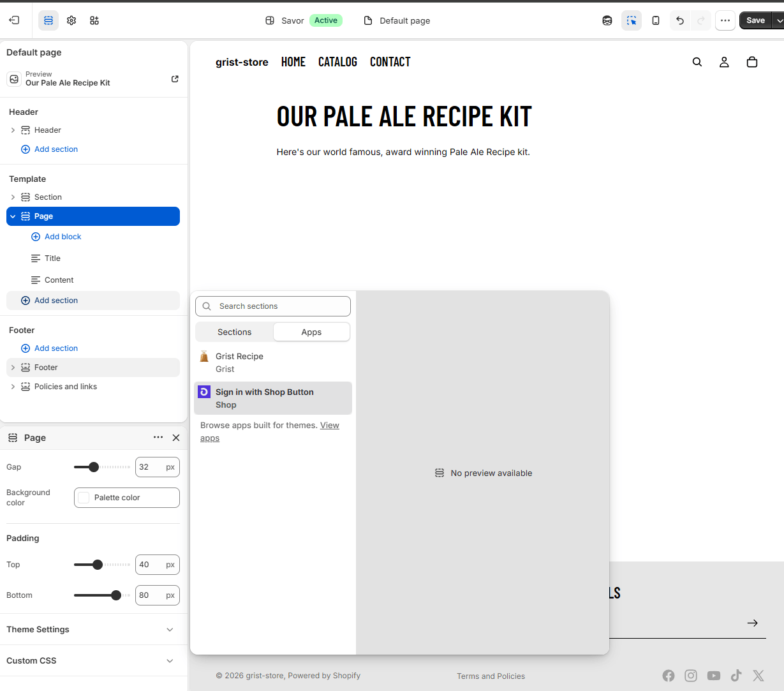
Task: Add section in Template group
Action: pos(93,301)
